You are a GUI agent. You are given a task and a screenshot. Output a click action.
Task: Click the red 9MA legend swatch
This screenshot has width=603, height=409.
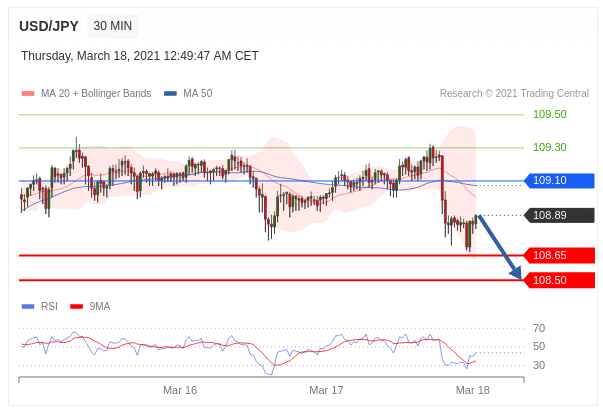[x=77, y=306]
